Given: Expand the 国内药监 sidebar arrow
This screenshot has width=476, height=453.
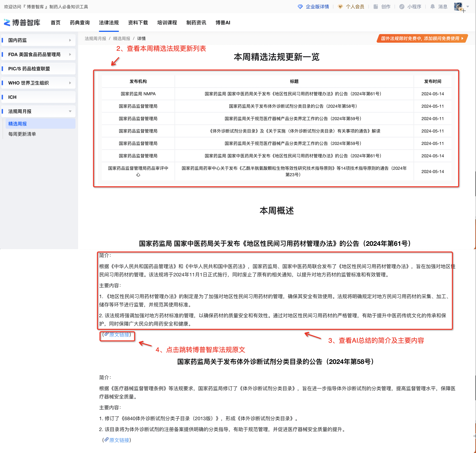Looking at the screenshot, I should (x=70, y=40).
